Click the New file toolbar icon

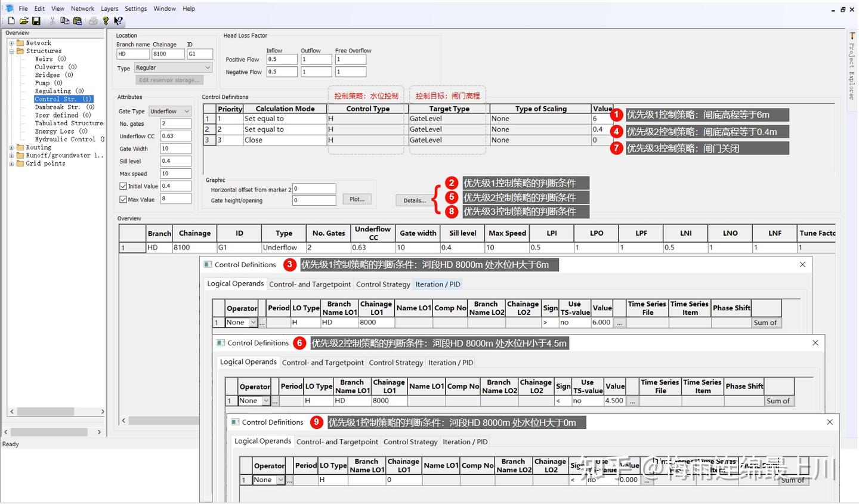tap(11, 21)
